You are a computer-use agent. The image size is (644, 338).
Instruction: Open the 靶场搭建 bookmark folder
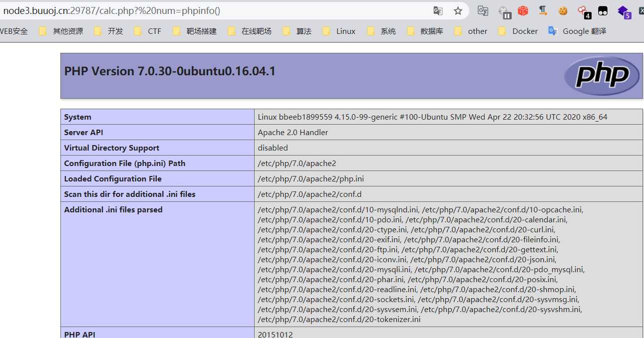coord(195,31)
